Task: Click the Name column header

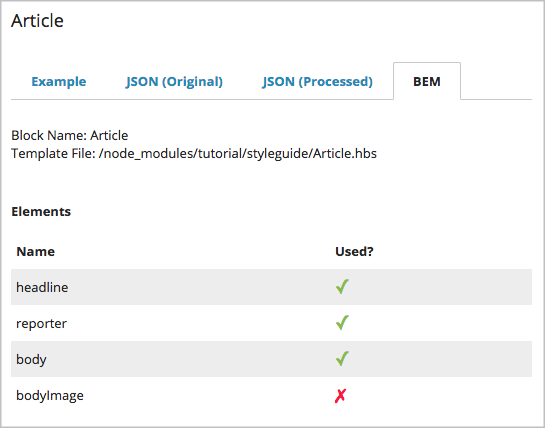Action: (35, 251)
